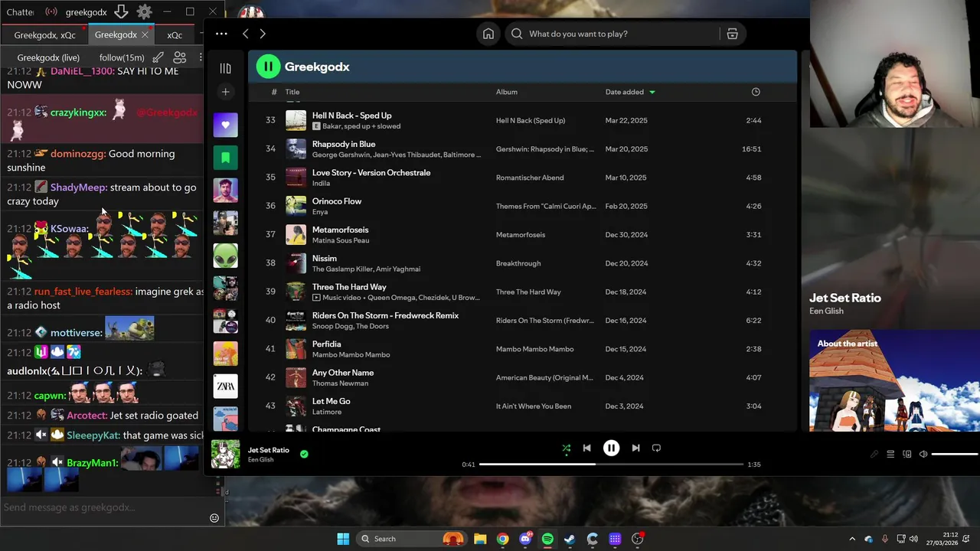Open Discord from the taskbar
This screenshot has height=551, width=980.
pyautogui.click(x=525, y=539)
